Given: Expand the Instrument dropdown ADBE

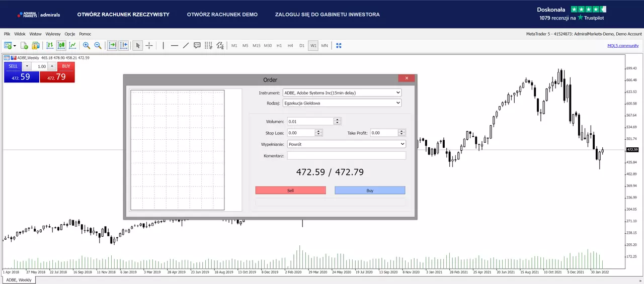Looking at the screenshot, I should pos(342,92).
